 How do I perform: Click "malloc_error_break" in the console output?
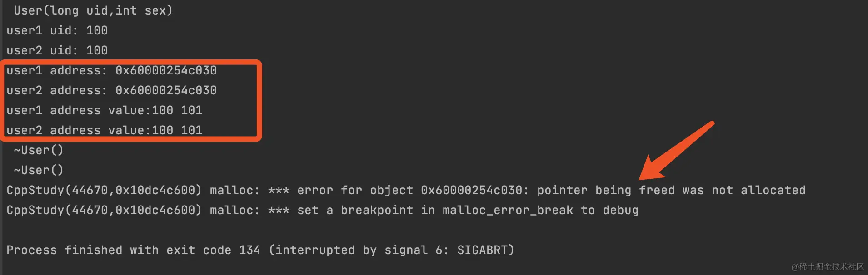(x=508, y=210)
